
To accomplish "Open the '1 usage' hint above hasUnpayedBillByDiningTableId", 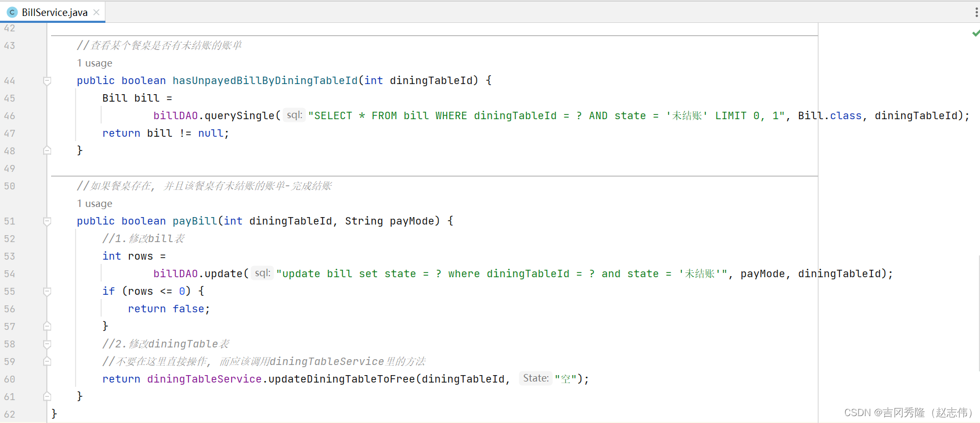I will [x=95, y=63].
